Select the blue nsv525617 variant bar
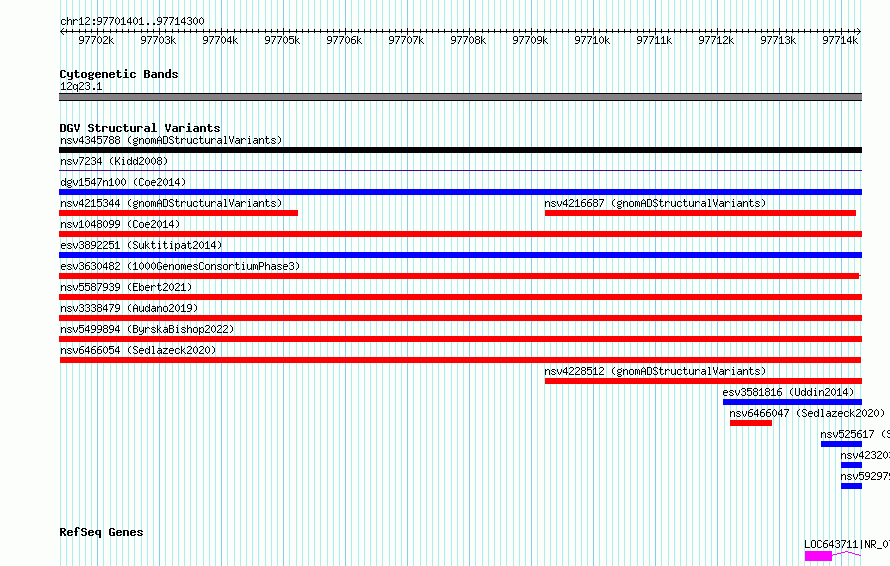The height and width of the screenshot is (566, 890). [x=841, y=444]
